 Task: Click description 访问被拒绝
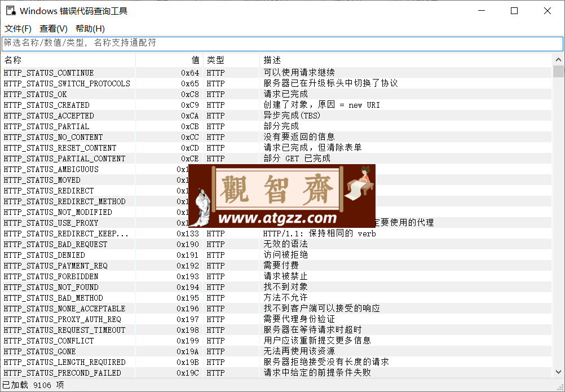285,255
